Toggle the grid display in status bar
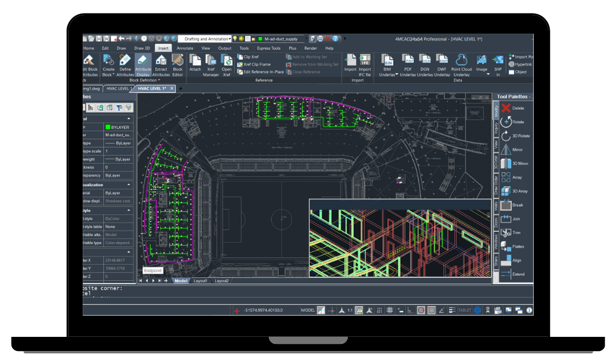614x364 pixels. point(390,310)
